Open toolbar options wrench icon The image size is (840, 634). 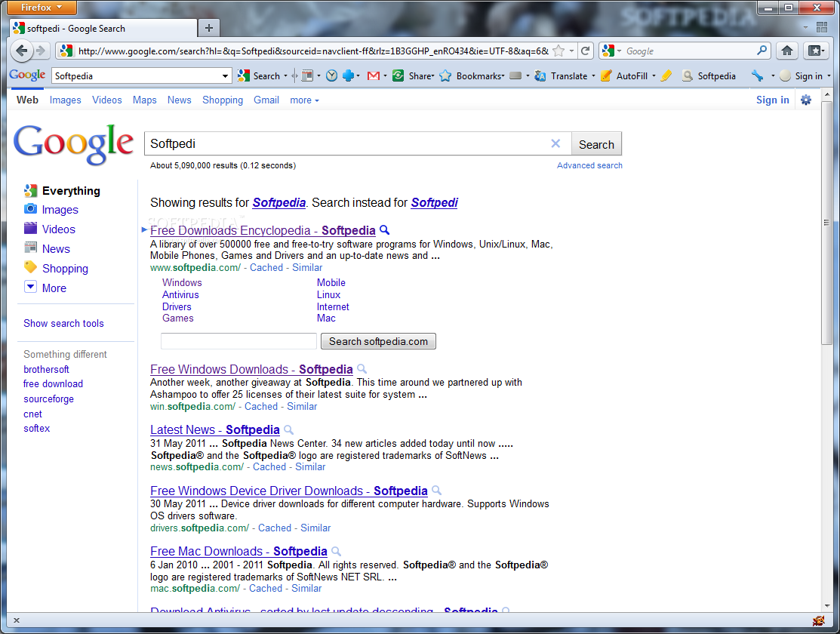(x=757, y=76)
